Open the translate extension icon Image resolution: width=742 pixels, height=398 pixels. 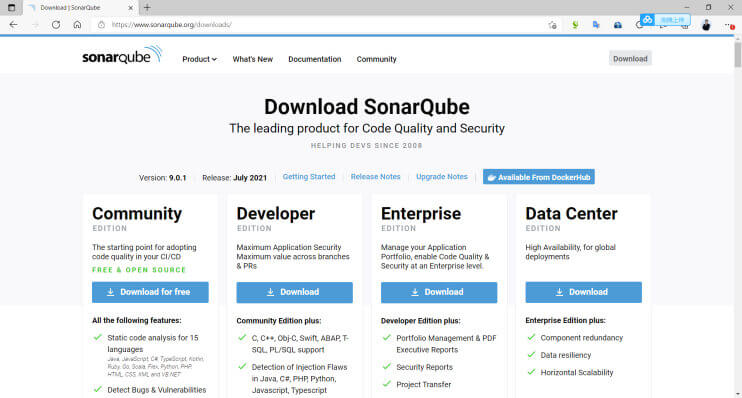(x=596, y=25)
